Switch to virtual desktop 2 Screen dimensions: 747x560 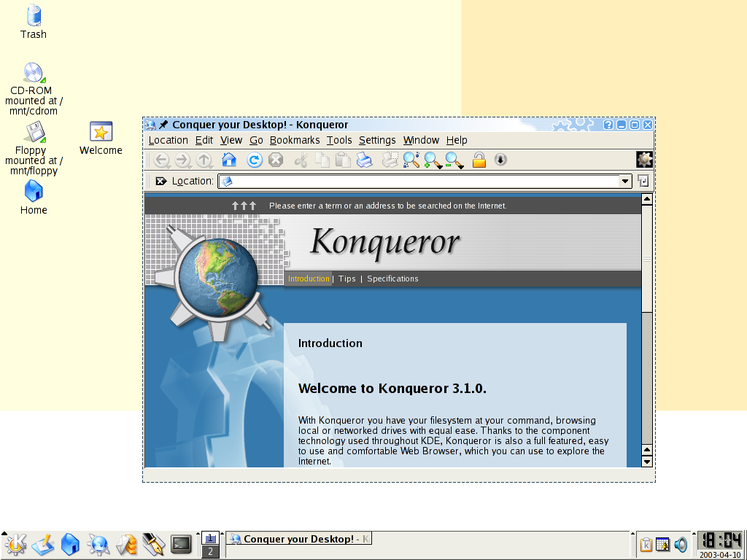pos(210,551)
